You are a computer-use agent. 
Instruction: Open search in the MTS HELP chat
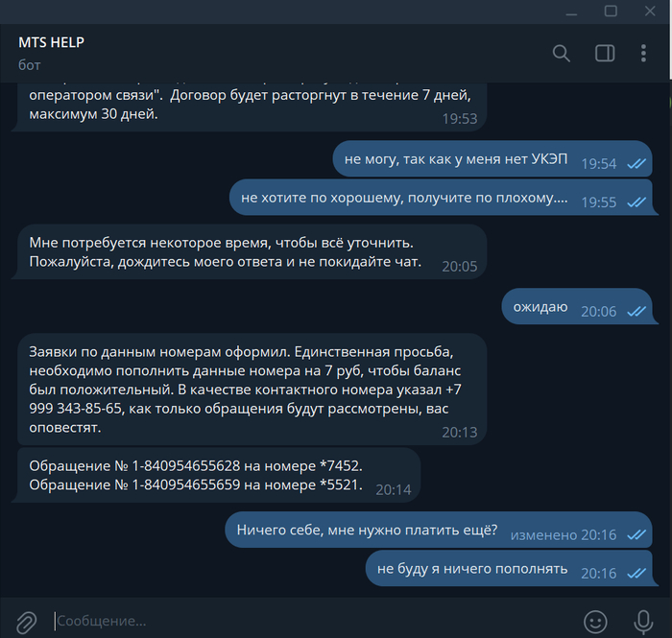[x=562, y=53]
